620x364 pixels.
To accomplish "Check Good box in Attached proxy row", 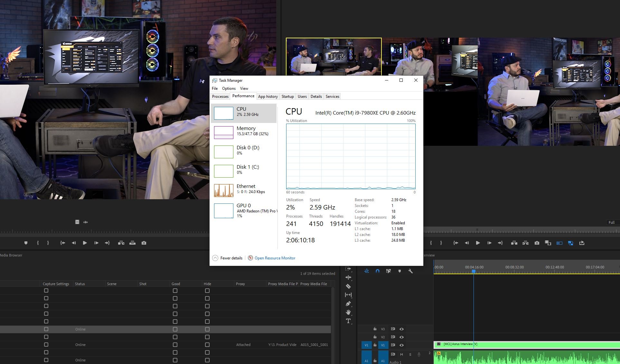I will point(175,345).
